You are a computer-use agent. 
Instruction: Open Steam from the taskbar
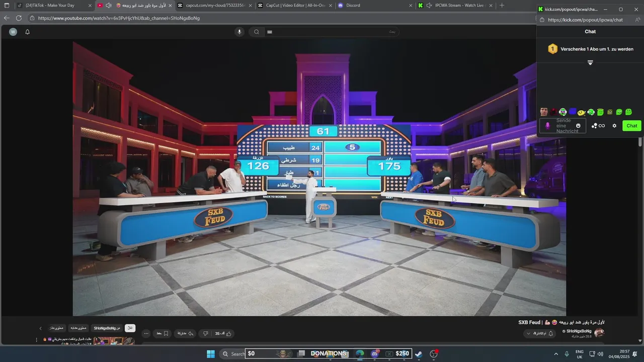pos(419,353)
